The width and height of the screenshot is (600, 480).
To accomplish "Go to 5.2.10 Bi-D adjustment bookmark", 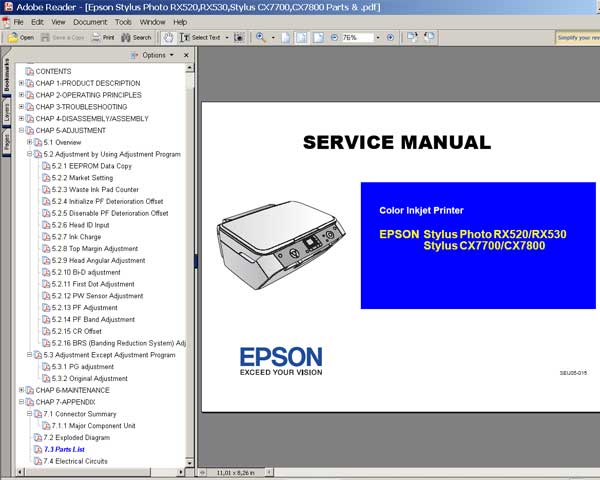I will click(86, 272).
